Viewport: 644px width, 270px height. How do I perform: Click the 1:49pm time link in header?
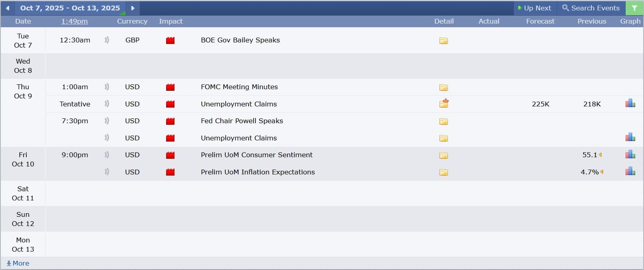[x=74, y=22]
